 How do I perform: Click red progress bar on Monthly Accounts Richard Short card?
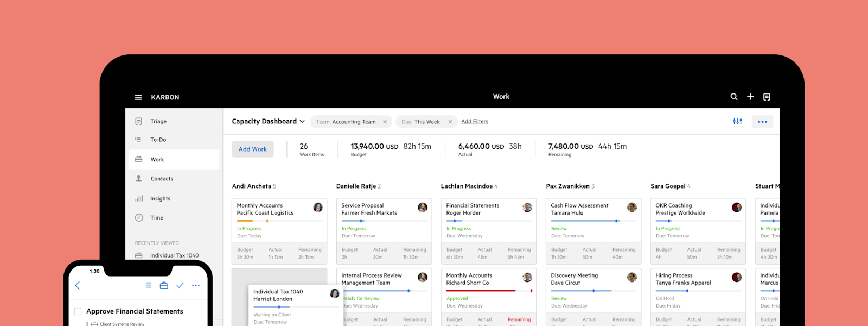pos(489,291)
